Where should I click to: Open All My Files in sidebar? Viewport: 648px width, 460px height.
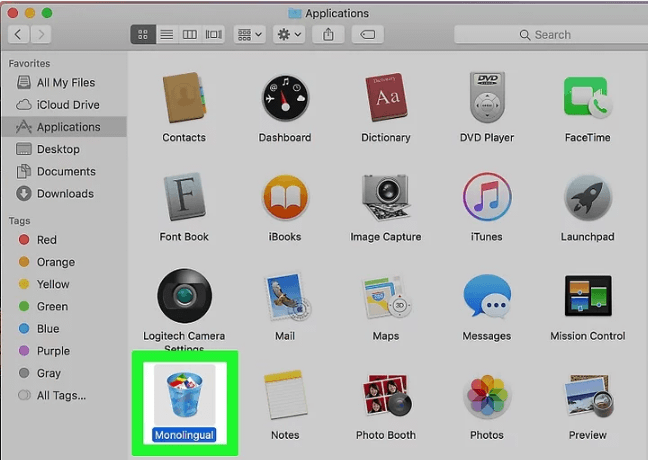coord(64,83)
